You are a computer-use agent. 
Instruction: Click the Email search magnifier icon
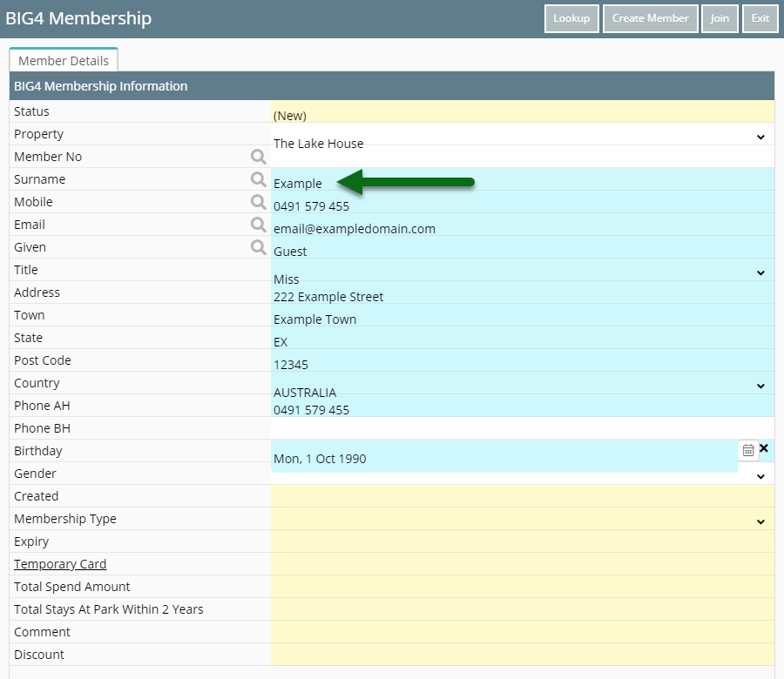[258, 225]
